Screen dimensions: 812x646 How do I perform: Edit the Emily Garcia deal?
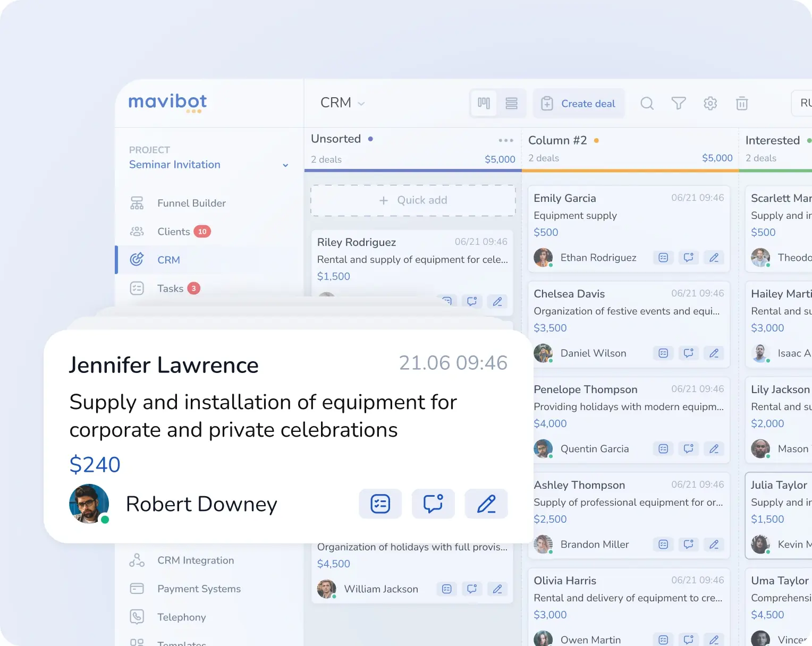(714, 258)
